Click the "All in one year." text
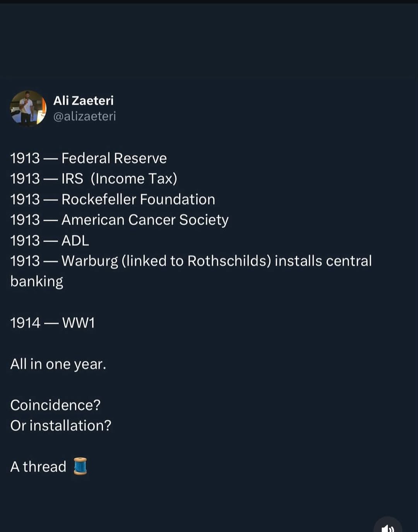The image size is (418, 532). coord(58,364)
